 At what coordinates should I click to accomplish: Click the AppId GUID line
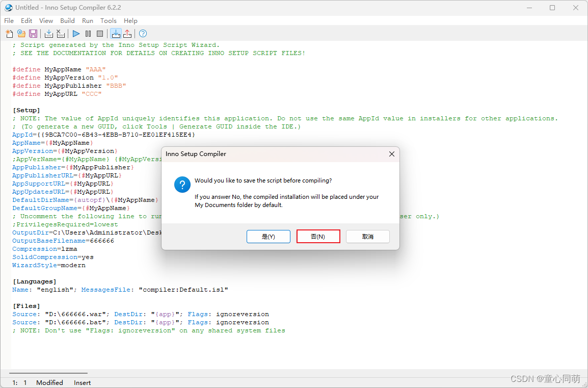pyautogui.click(x=104, y=135)
